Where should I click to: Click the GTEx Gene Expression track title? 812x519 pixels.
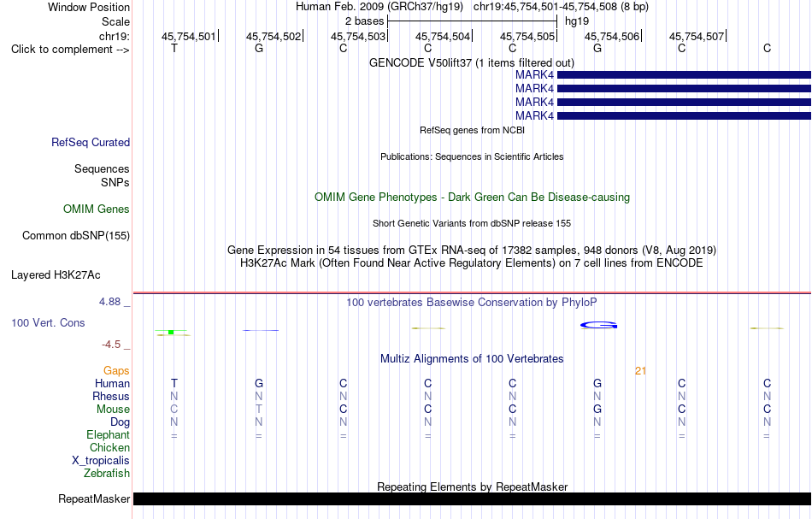pos(472,251)
